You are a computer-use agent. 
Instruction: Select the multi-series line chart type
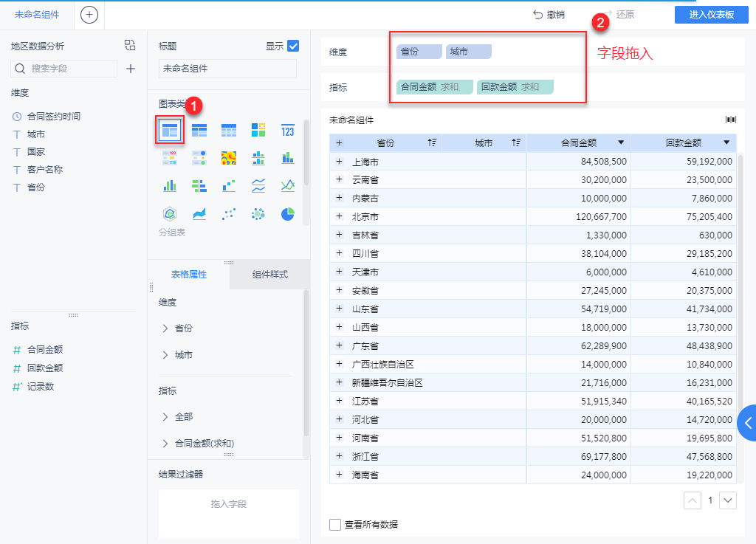point(288,185)
